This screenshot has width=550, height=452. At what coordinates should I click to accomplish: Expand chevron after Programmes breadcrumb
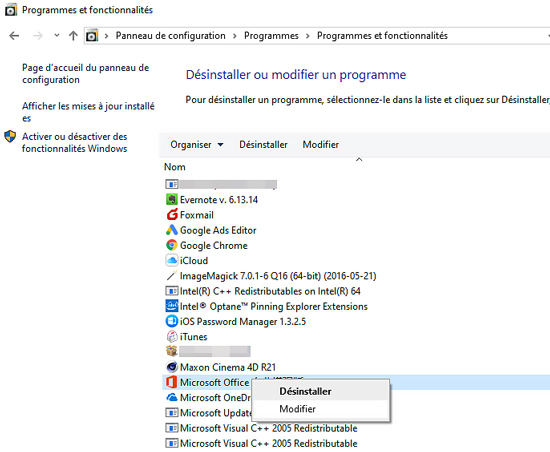pyautogui.click(x=308, y=36)
